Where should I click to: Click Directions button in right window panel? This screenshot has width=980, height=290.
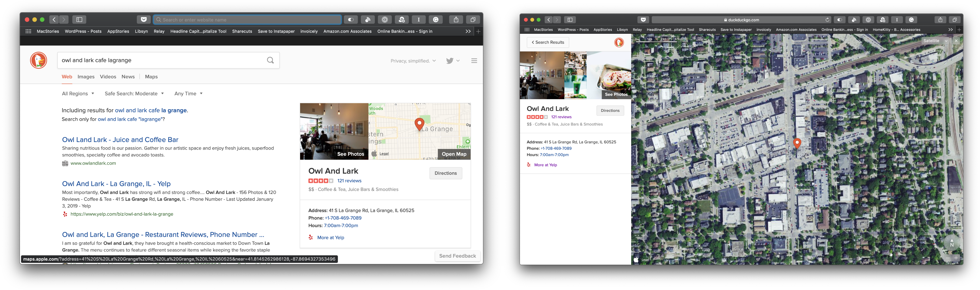tap(610, 111)
